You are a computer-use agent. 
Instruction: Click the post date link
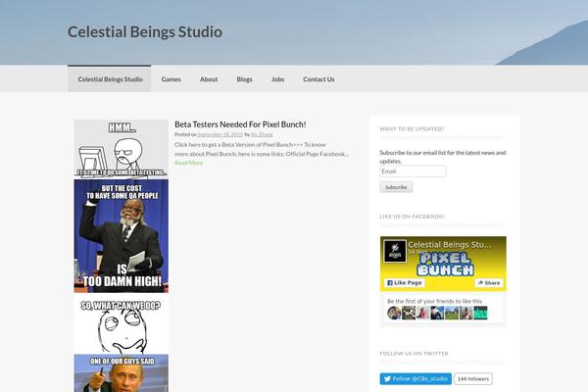pyautogui.click(x=220, y=134)
